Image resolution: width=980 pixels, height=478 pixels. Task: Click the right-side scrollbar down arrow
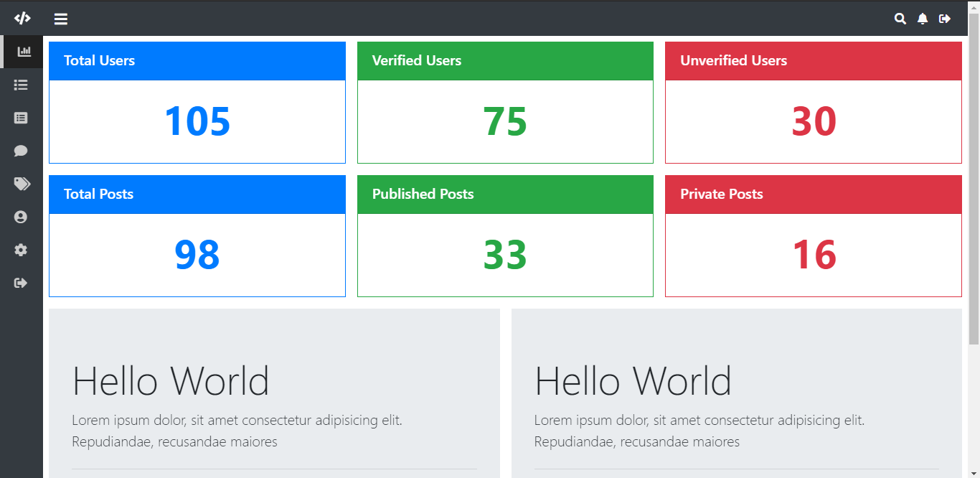974,472
